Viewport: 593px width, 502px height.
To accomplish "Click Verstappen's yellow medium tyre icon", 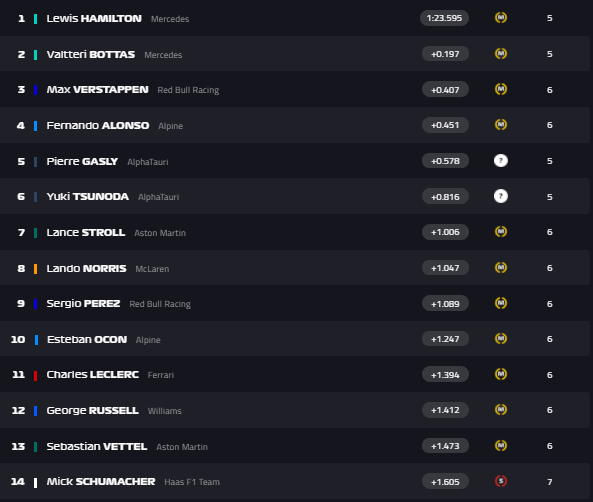I will coord(501,89).
